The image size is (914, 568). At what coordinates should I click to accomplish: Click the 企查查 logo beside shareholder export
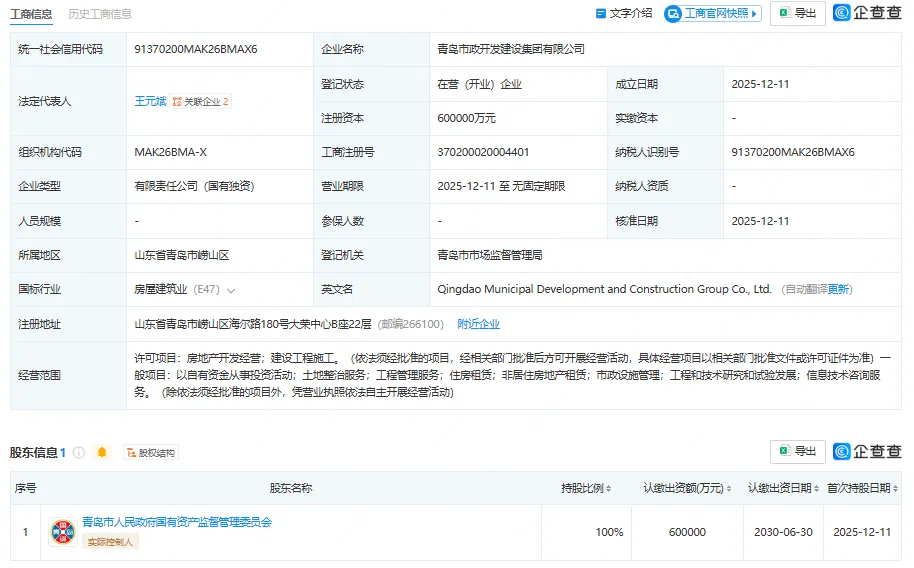point(866,452)
